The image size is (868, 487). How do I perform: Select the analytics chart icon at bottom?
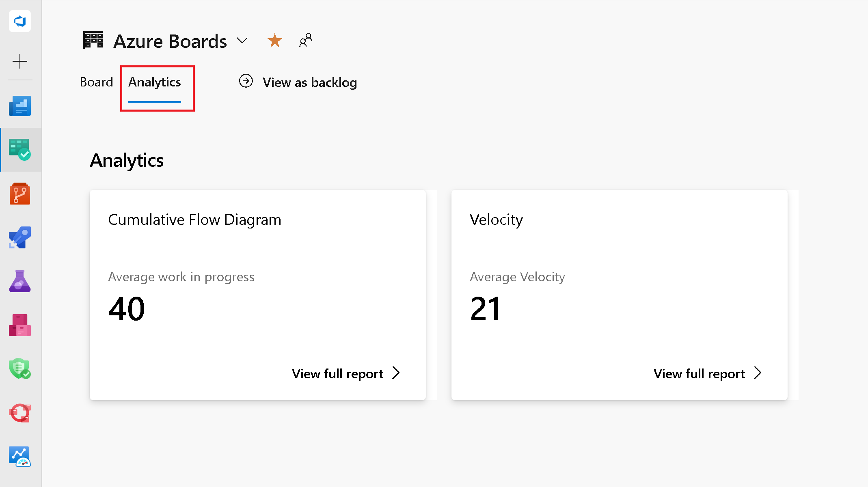19,456
